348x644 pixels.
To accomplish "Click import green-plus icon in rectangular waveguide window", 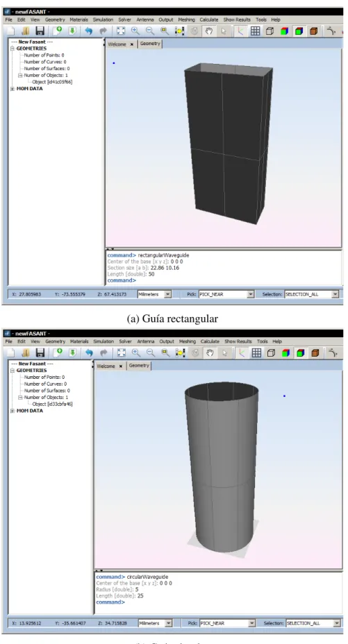I will [57, 31].
